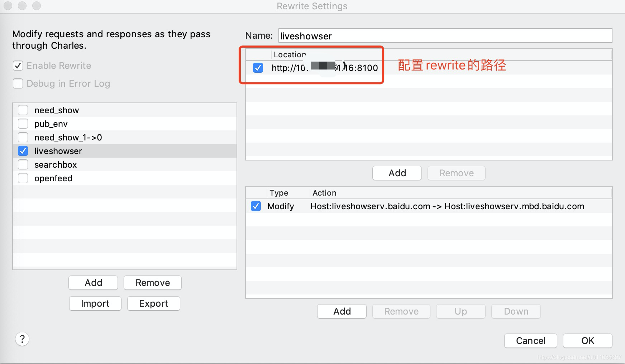Toggle the Debug in Error Log checkbox
625x364 pixels.
[18, 83]
